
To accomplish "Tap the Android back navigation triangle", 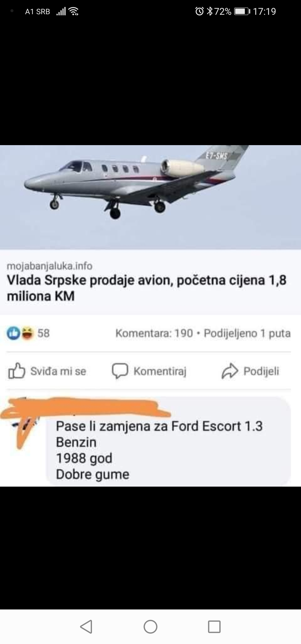I will (x=86, y=627).
